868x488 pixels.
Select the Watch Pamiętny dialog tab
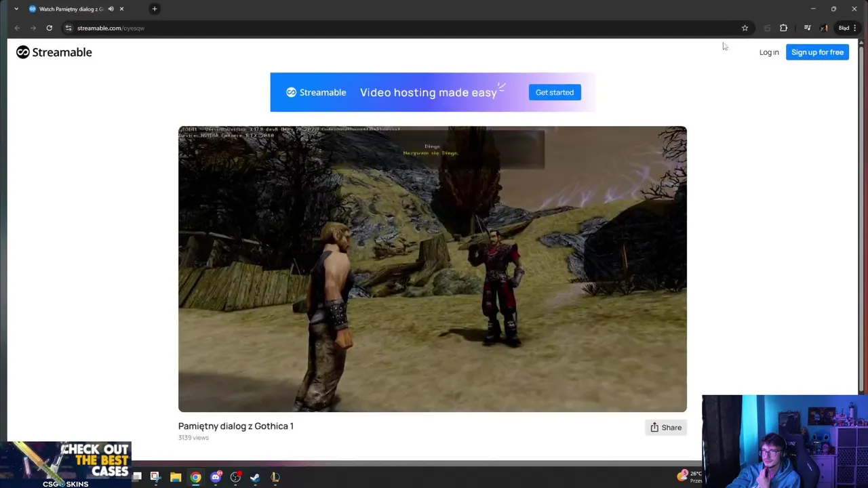coord(71,9)
